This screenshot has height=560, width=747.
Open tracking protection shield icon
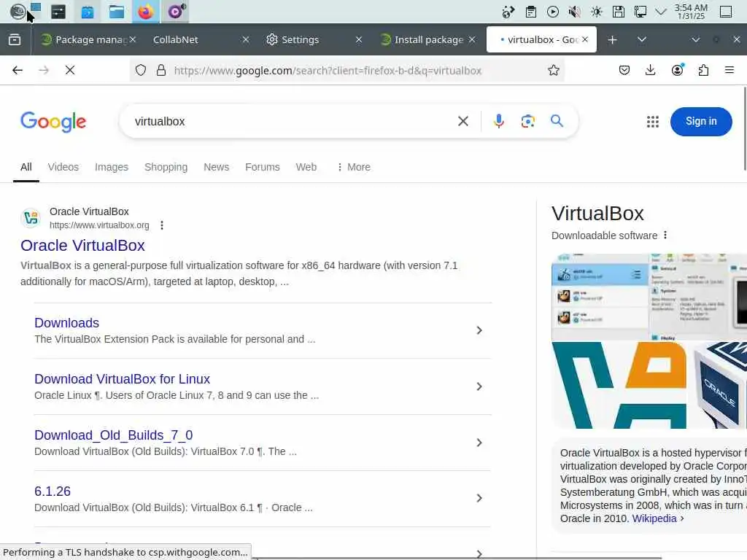pyautogui.click(x=141, y=71)
